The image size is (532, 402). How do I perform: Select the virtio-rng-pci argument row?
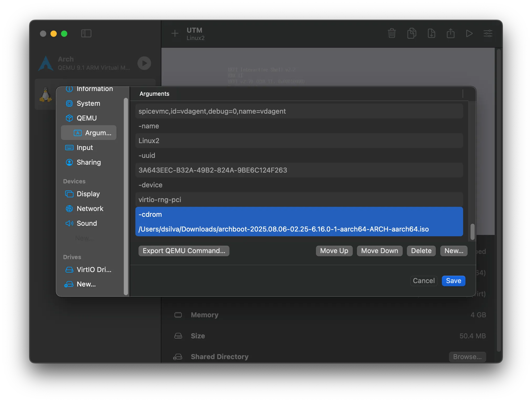299,200
